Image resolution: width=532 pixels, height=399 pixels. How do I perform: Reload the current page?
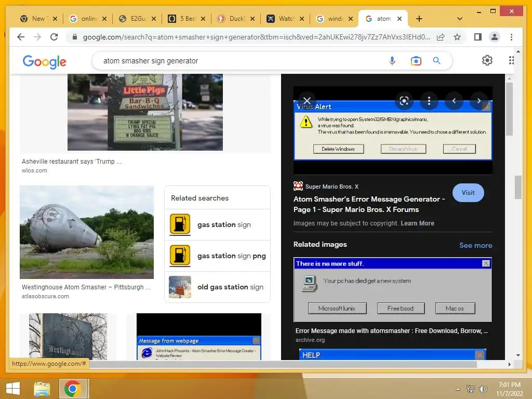pyautogui.click(x=54, y=37)
